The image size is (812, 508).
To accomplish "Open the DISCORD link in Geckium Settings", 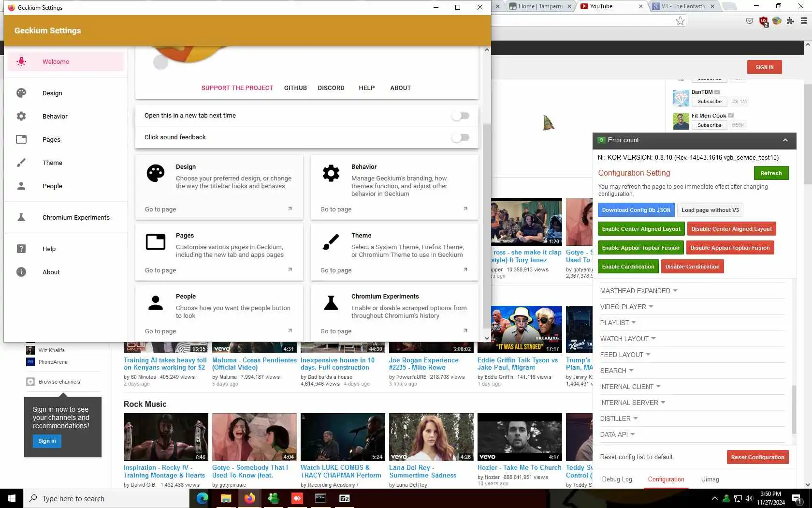I will 331,88.
